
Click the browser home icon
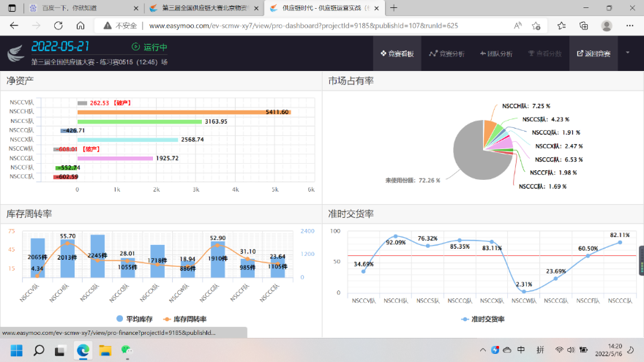78,25
